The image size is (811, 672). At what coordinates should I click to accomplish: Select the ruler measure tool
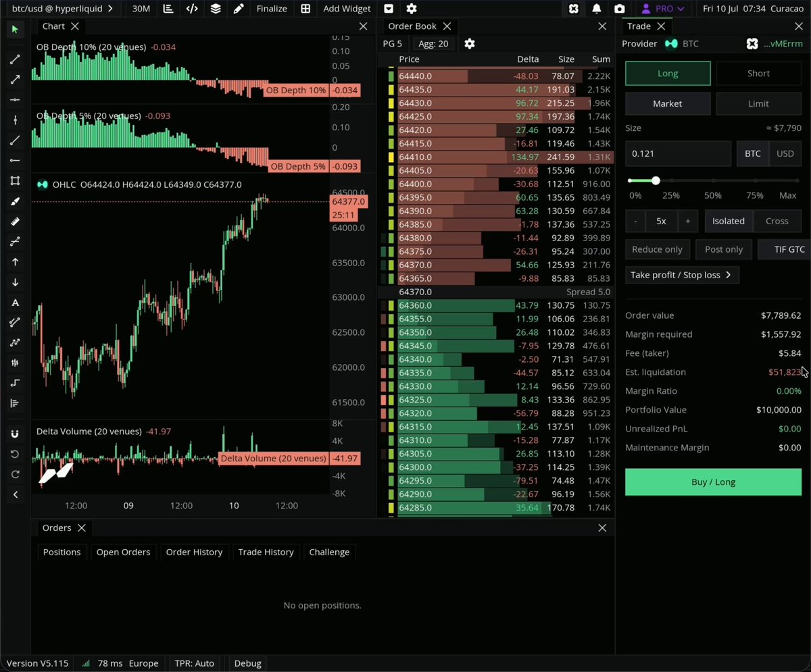point(15,222)
